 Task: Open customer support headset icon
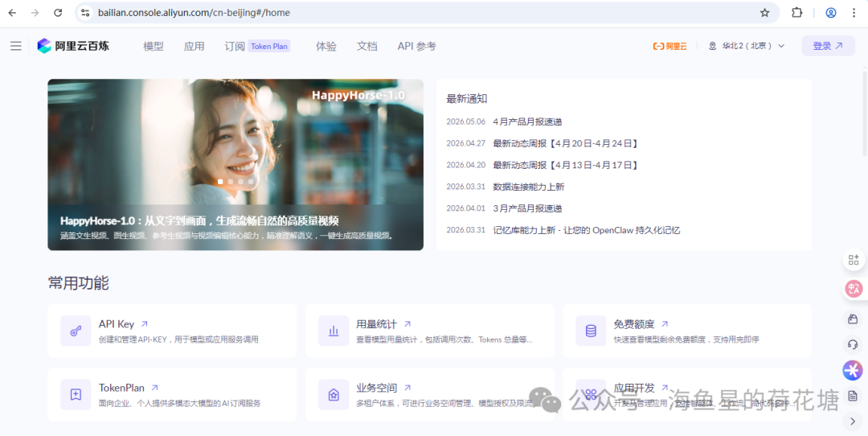tap(853, 344)
